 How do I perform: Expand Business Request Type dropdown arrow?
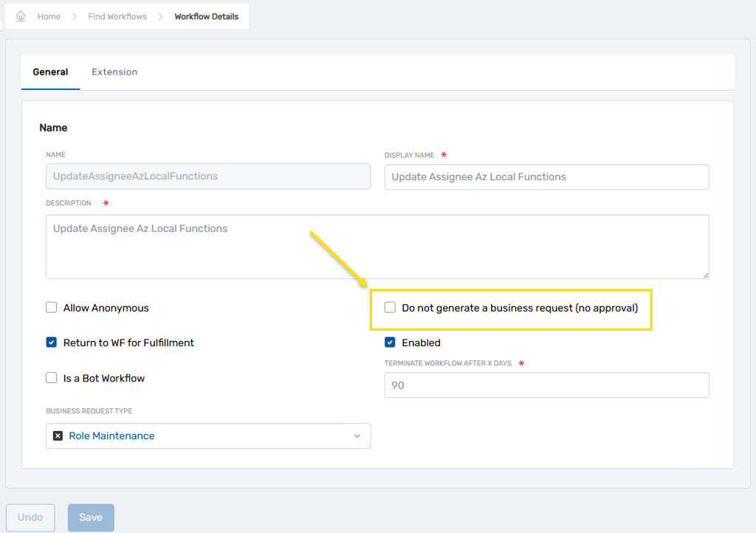pyautogui.click(x=357, y=436)
